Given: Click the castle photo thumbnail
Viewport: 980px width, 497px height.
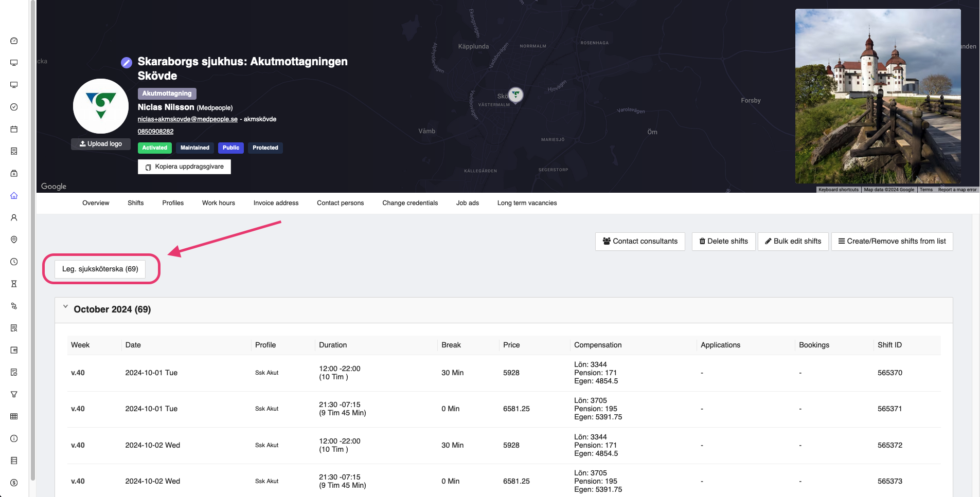Looking at the screenshot, I should (x=878, y=96).
